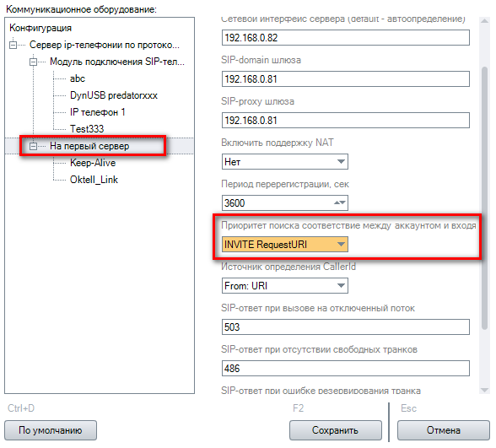
Task: Click the Период перерегистрации, сек label
Action: [x=285, y=184]
